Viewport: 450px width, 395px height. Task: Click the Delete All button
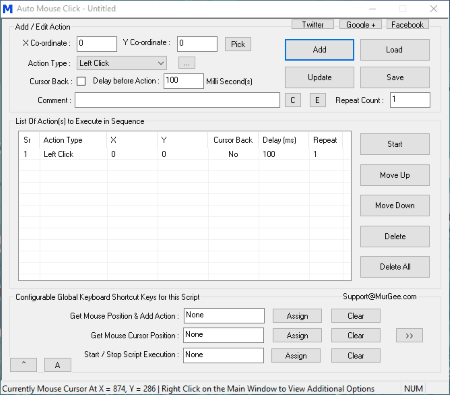tap(395, 267)
